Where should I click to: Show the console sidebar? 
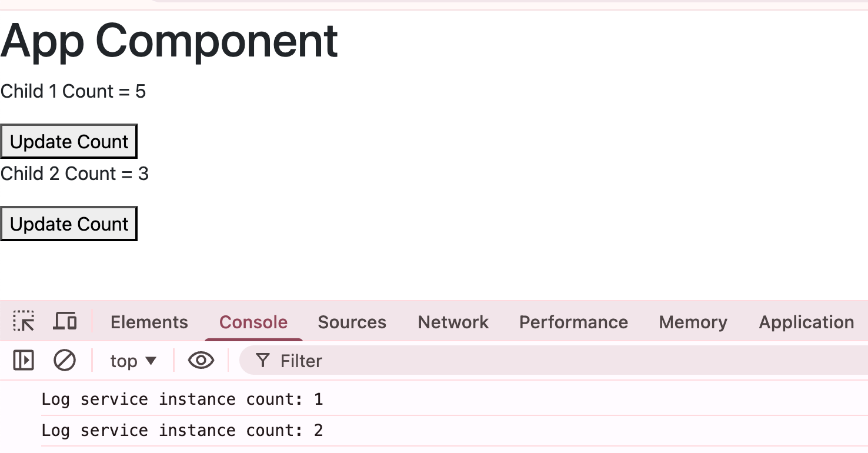pos(22,360)
